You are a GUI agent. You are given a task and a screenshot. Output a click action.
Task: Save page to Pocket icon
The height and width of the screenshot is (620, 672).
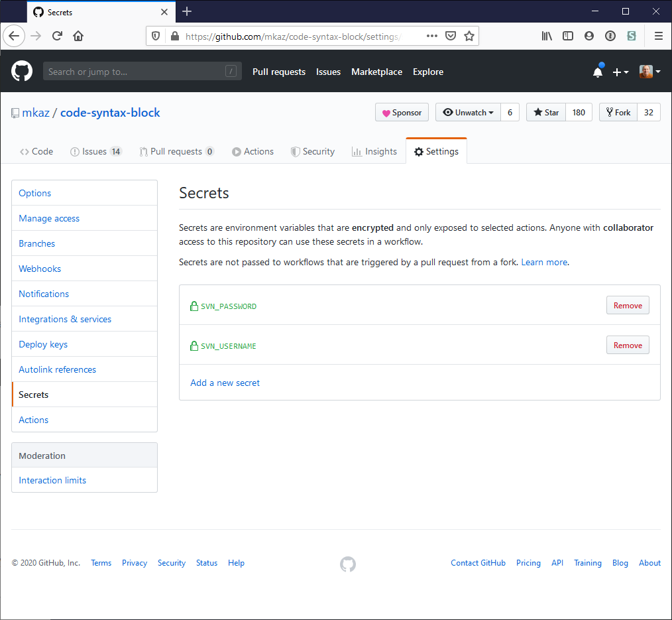451,36
